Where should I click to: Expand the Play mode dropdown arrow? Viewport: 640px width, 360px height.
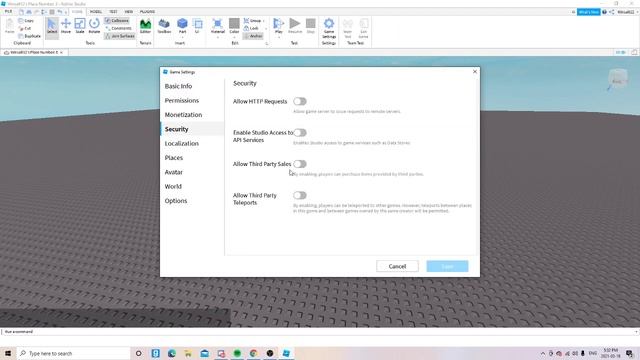[278, 38]
